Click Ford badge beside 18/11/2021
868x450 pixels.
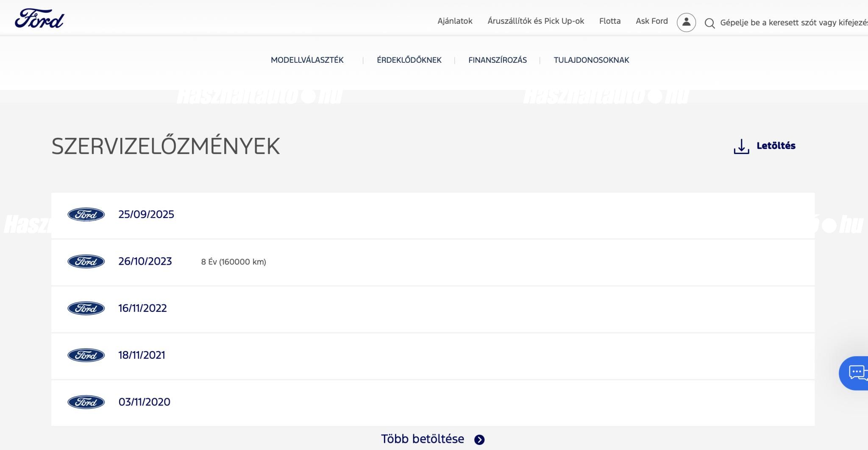[x=86, y=355]
